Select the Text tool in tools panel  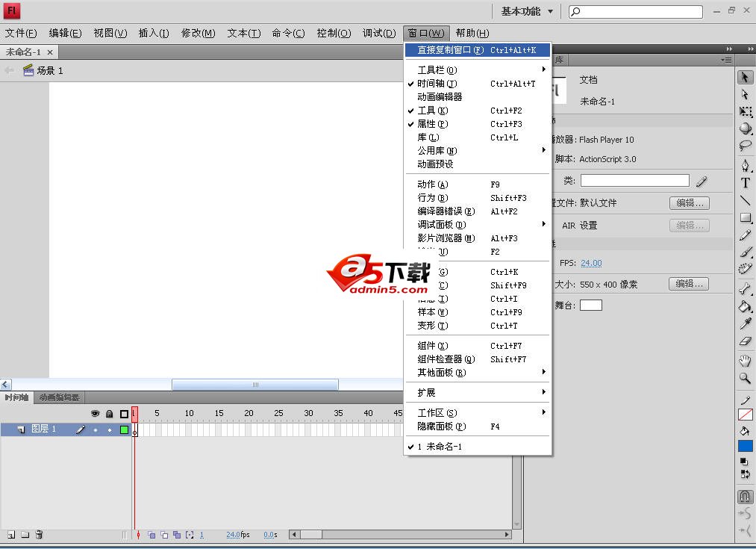[x=745, y=183]
